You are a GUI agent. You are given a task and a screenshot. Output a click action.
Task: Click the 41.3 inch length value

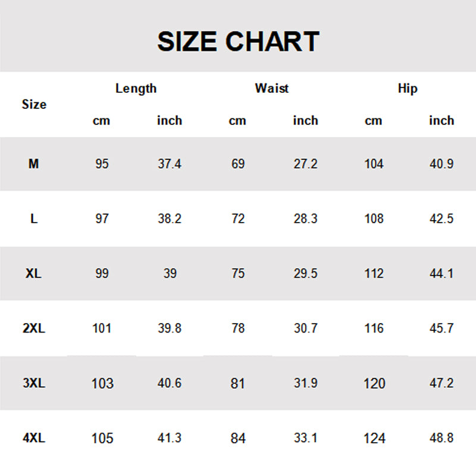pyautogui.click(x=170, y=439)
